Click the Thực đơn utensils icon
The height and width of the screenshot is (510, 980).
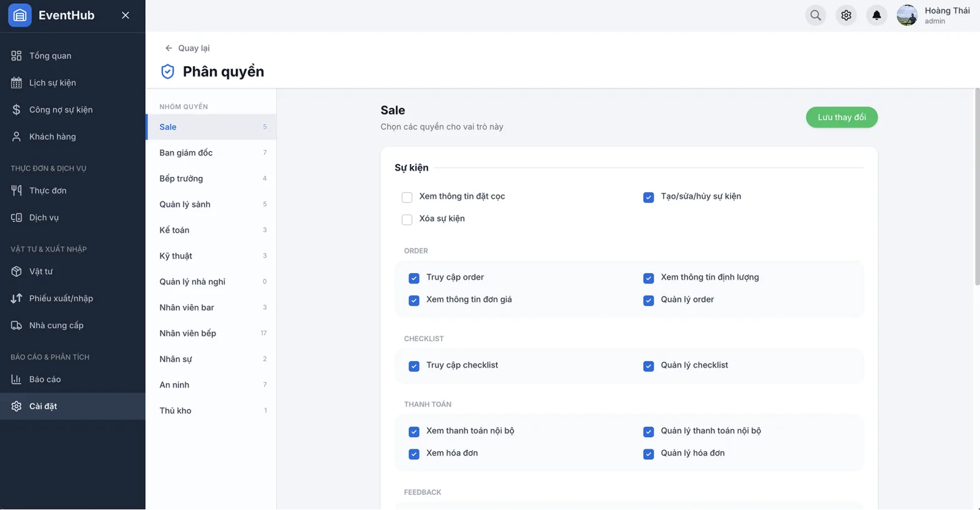17,190
